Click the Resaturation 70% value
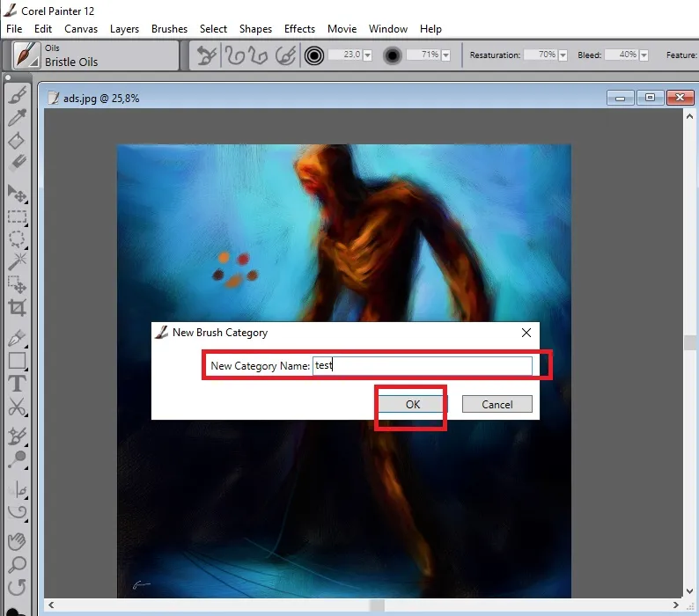 click(x=541, y=55)
